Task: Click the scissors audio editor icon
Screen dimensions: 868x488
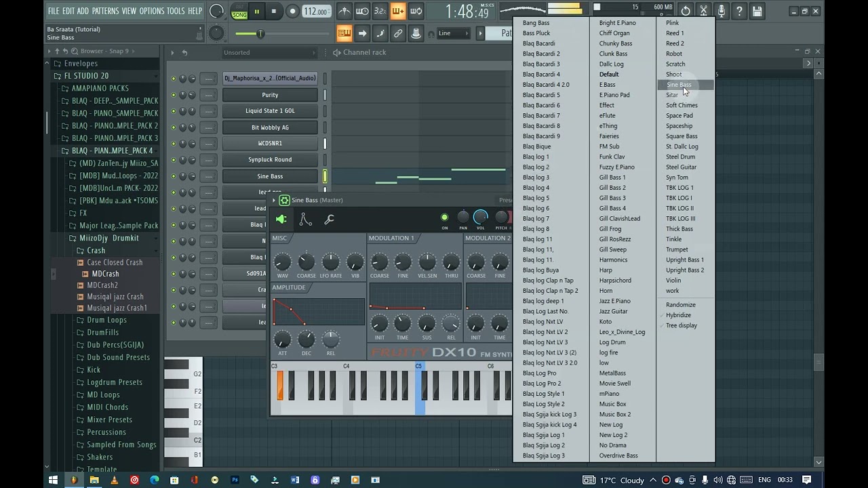Action: (x=703, y=11)
